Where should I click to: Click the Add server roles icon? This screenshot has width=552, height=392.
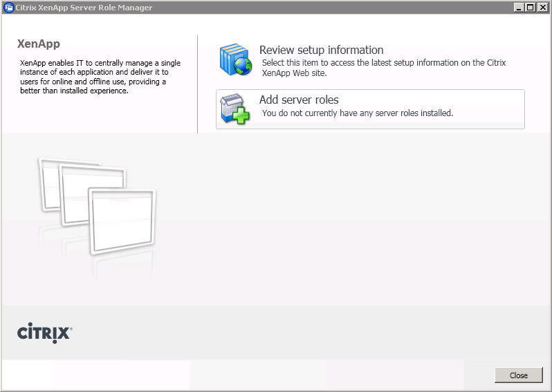[234, 109]
